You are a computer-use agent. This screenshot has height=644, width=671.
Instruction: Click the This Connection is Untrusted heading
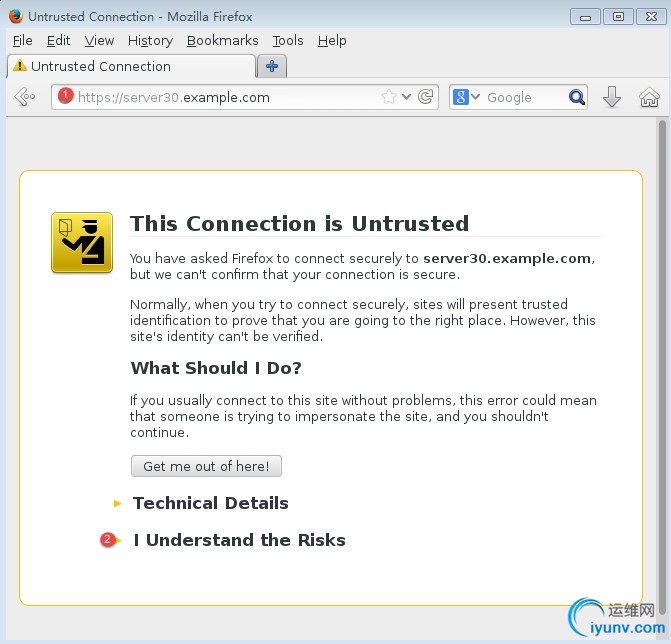click(300, 224)
